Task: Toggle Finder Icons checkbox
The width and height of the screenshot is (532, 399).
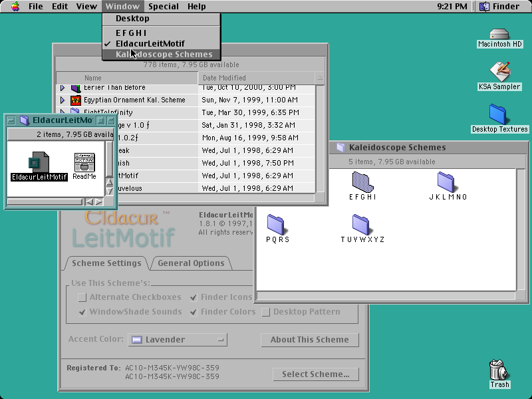Action: (194, 297)
